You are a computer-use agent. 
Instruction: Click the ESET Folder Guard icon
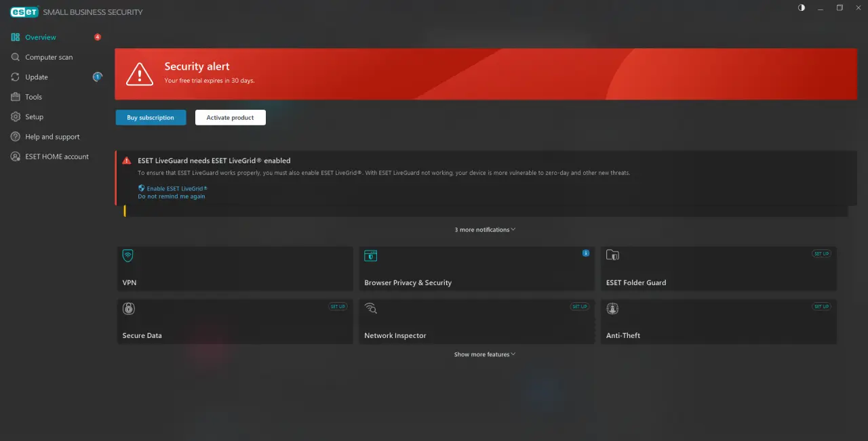coord(612,255)
